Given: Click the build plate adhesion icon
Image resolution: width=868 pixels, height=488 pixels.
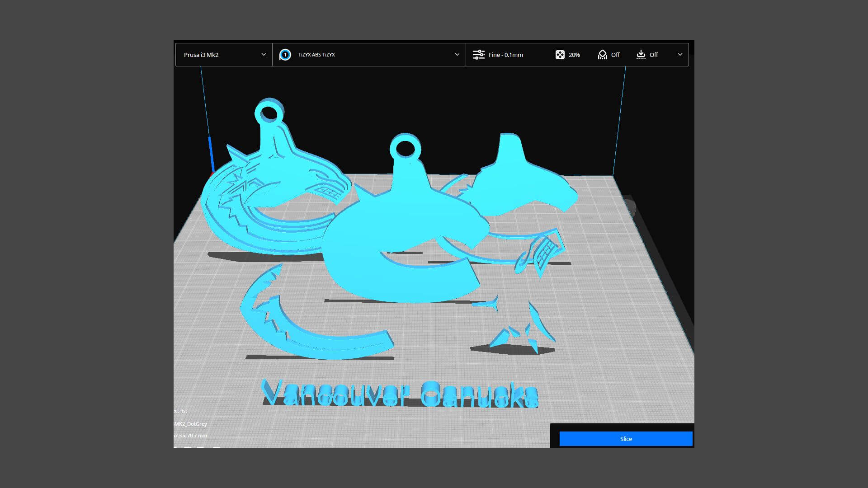Looking at the screenshot, I should click(641, 55).
